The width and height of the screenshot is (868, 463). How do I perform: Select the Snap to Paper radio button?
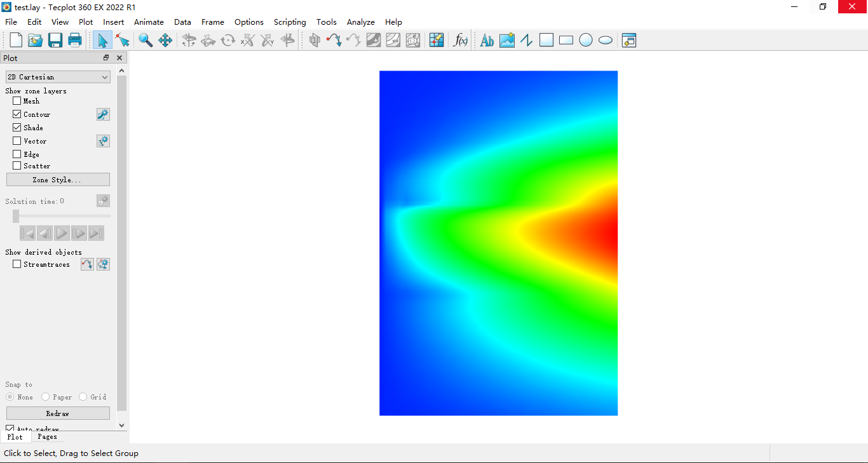point(45,397)
